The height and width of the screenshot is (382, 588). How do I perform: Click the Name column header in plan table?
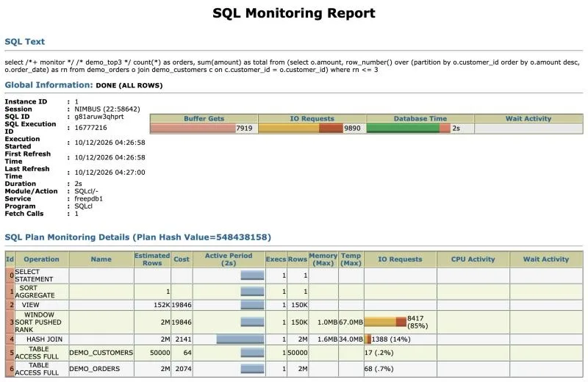click(101, 259)
